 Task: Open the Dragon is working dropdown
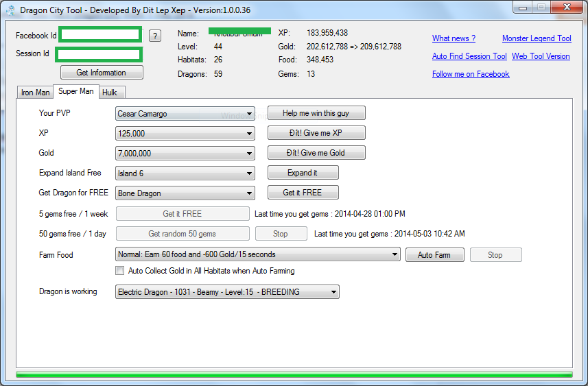click(227, 291)
